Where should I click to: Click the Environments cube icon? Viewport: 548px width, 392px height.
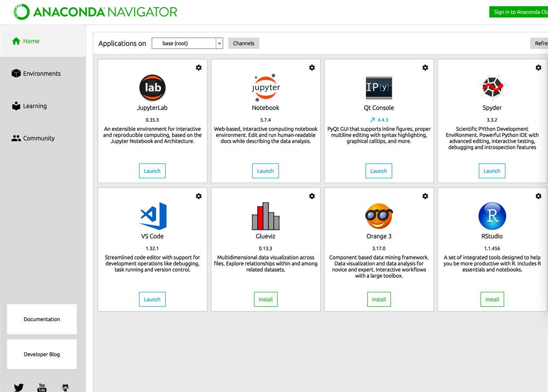(16, 73)
